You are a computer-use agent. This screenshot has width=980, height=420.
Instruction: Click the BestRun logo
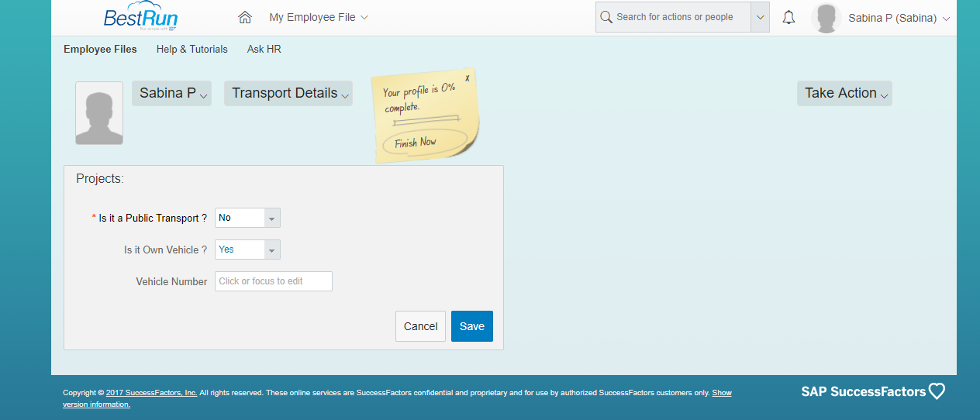pos(140,17)
